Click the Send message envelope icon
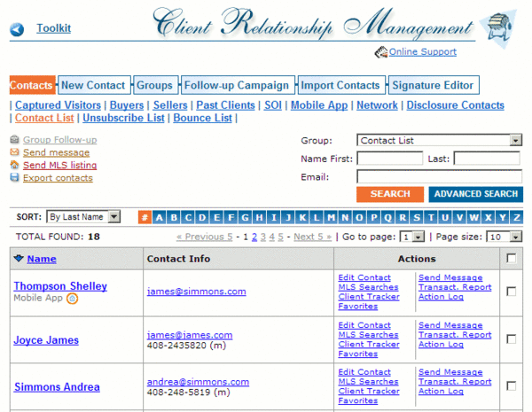Viewport: 532px width, 412px height. click(x=14, y=152)
